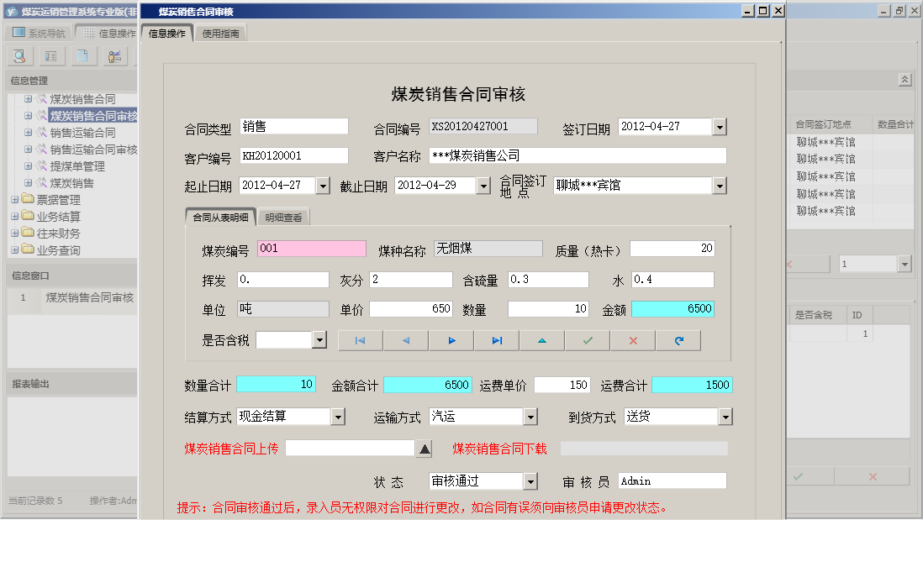Screen dimensions: 923x588
Task: Open the report list icon on the toolbar
Action: pos(52,55)
